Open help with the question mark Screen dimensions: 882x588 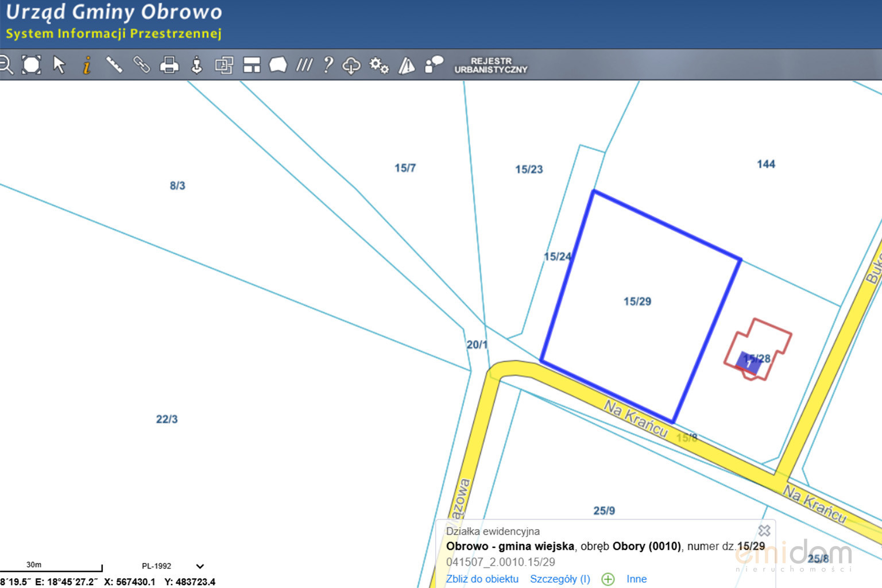[x=328, y=64]
